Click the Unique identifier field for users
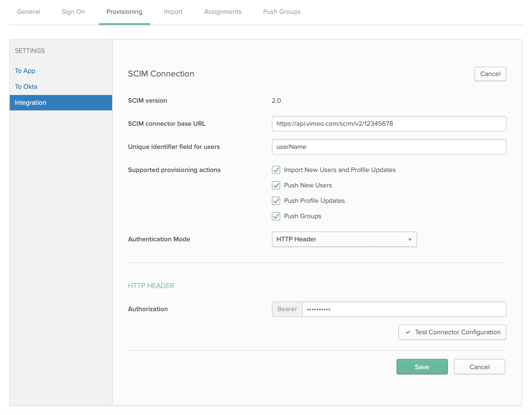Screen dimensions: 532x415 pos(389,147)
